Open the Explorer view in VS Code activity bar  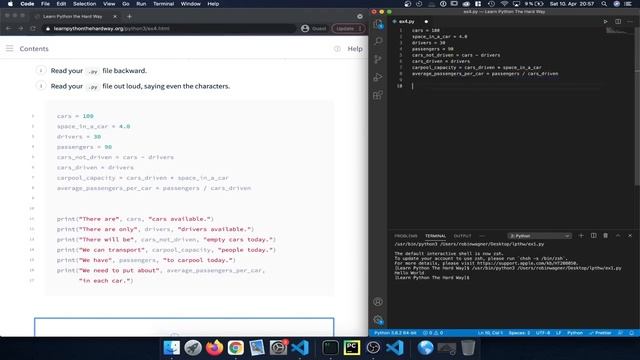click(378, 24)
